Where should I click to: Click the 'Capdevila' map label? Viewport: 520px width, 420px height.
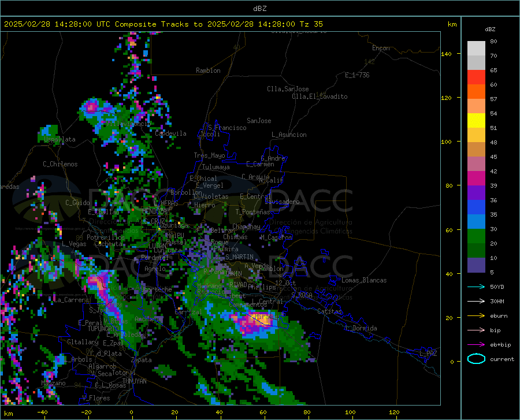coord(170,133)
